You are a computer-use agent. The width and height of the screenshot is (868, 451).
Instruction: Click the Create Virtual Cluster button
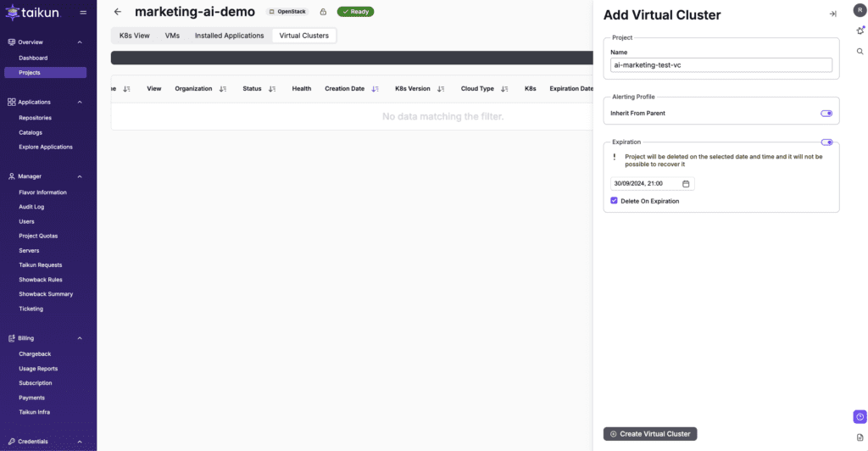650,434
